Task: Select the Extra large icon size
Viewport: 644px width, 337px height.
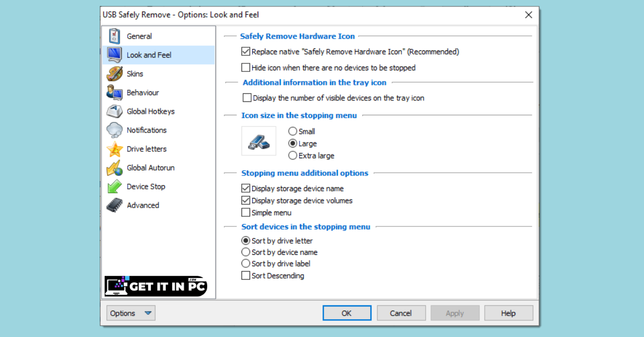Action: [292, 156]
